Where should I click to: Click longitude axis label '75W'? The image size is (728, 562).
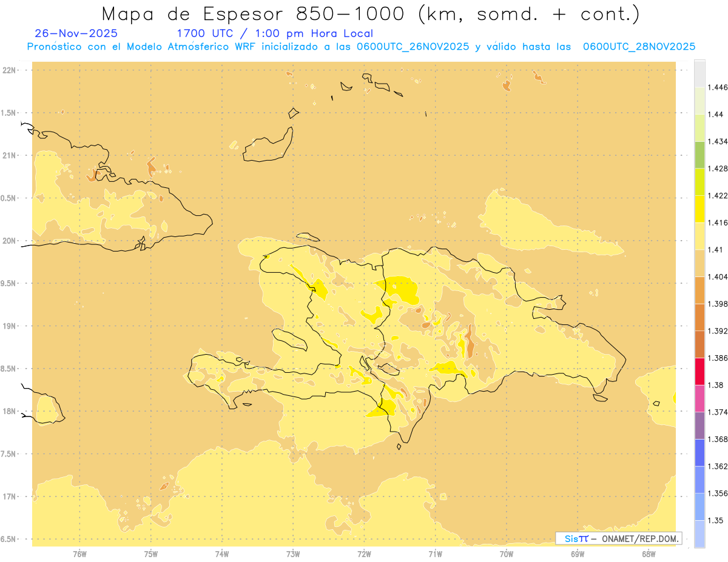coord(151,554)
